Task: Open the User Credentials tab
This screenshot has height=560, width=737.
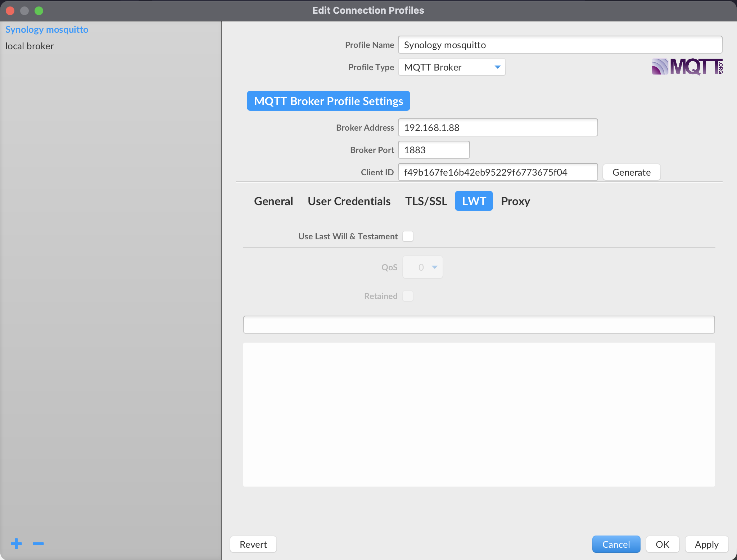Action: pos(349,201)
